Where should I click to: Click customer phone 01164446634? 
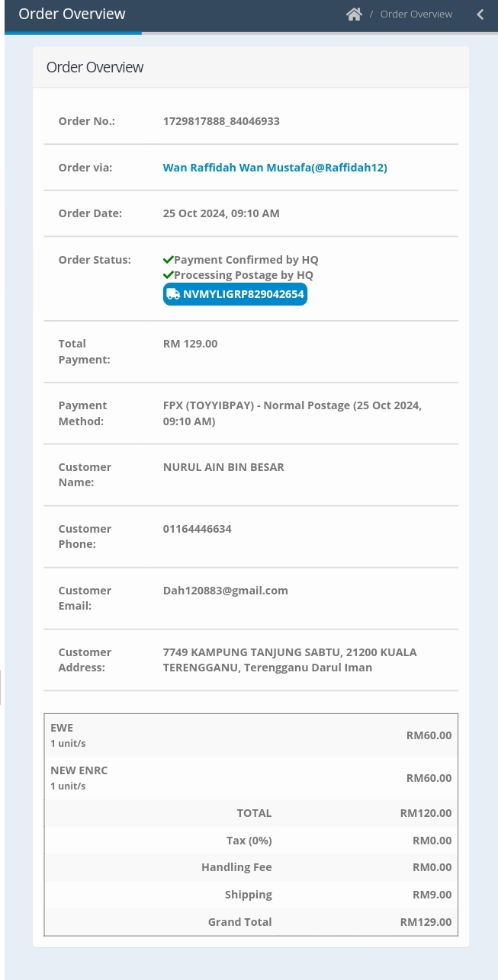198,529
